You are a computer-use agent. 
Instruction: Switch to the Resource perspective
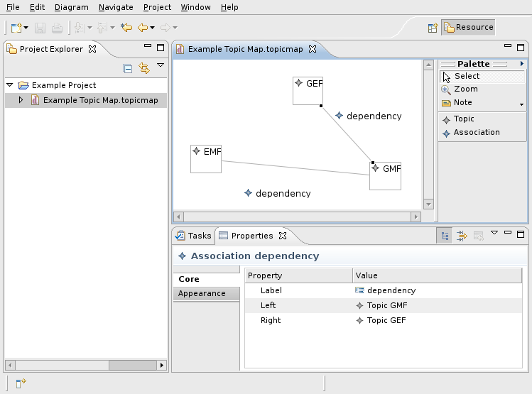pos(468,27)
